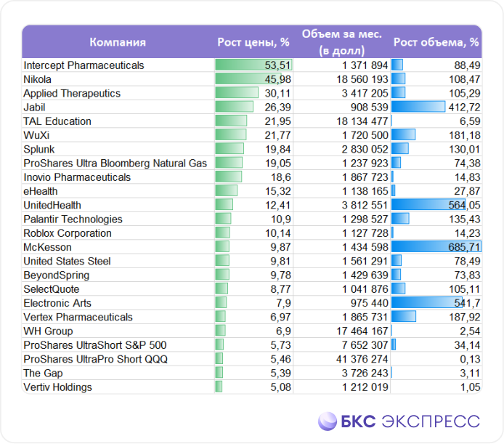The image size is (504, 444).
Task: Select the WH Group company cell
Action: [118, 331]
